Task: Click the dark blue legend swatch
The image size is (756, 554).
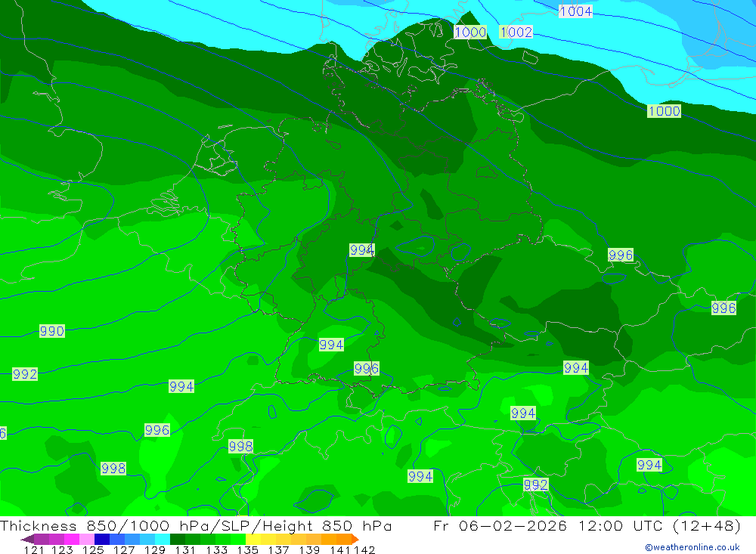Action: point(102,539)
